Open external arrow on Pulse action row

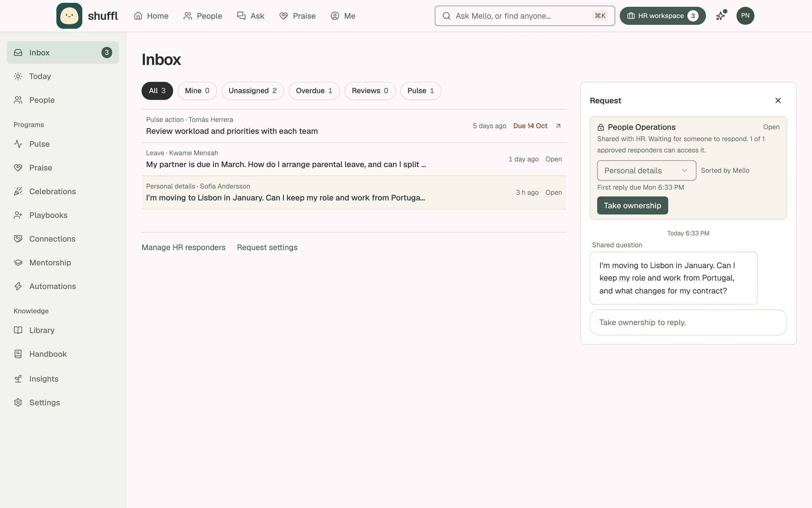(558, 126)
